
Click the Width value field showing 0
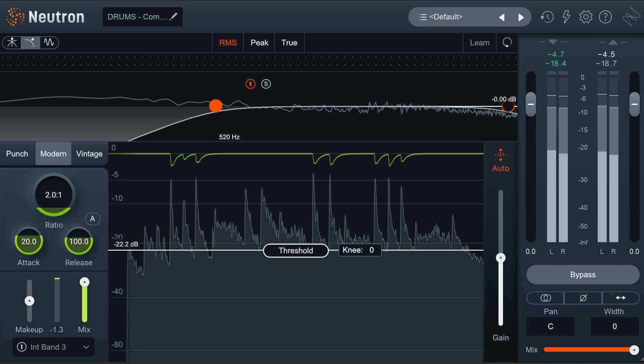pos(615,326)
